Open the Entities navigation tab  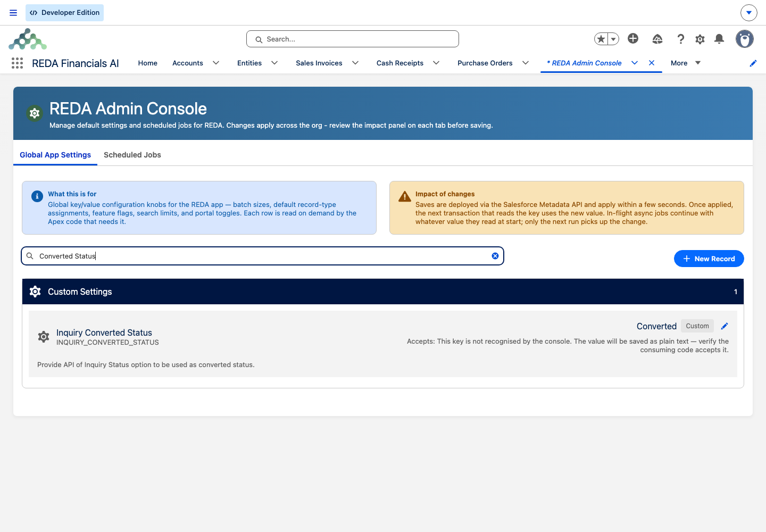tap(249, 63)
